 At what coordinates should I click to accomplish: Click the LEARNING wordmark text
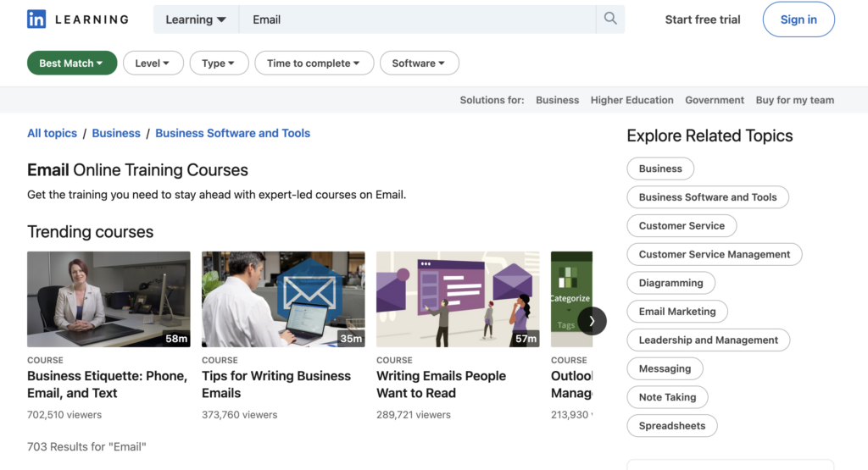point(92,19)
